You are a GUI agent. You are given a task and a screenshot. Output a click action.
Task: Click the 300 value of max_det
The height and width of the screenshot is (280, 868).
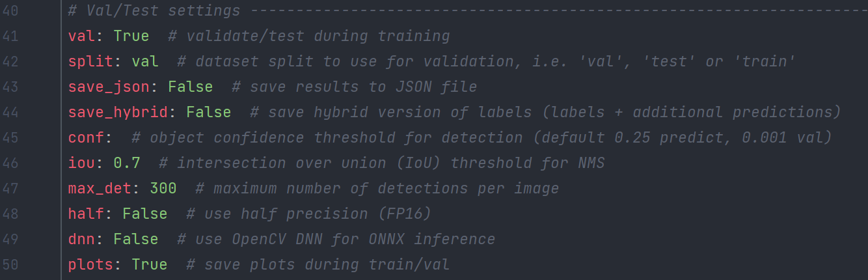[163, 189]
